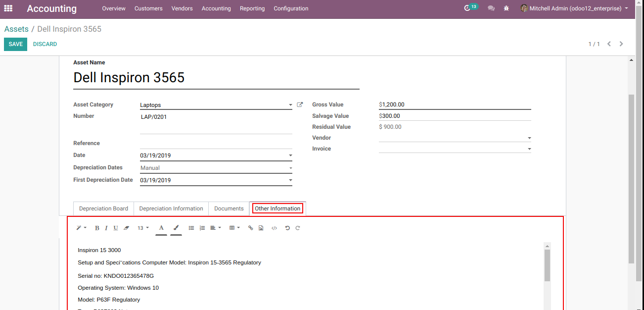Click the text editor scrollbar thumb

coord(547,265)
